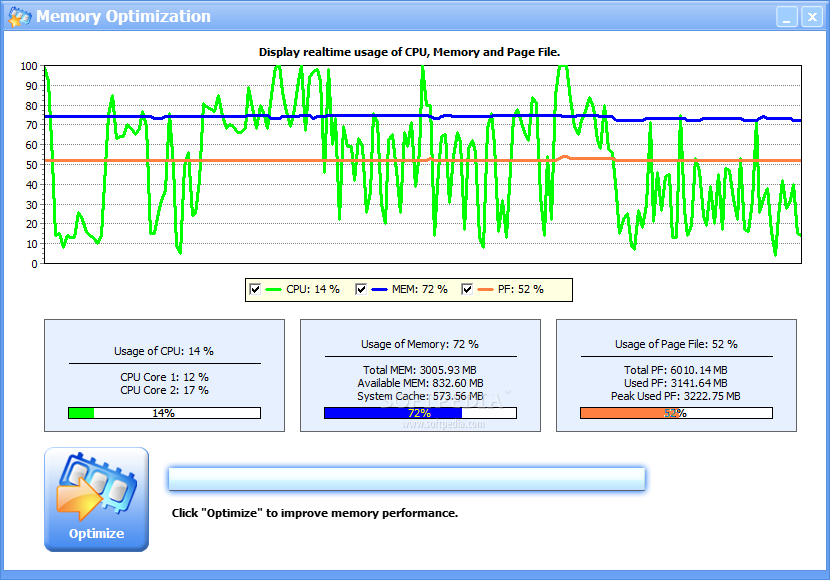Click the 'CPU Core 2: 17 %' text
The width and height of the screenshot is (830, 580).
click(164, 390)
